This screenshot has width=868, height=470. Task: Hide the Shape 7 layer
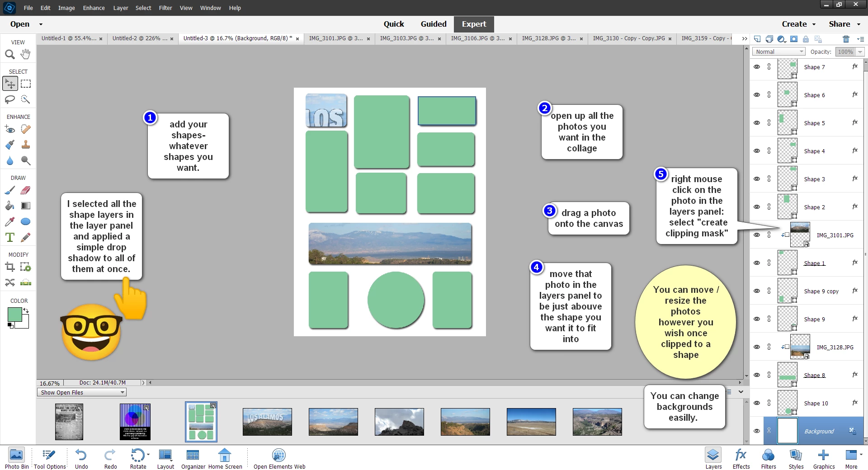pos(757,67)
